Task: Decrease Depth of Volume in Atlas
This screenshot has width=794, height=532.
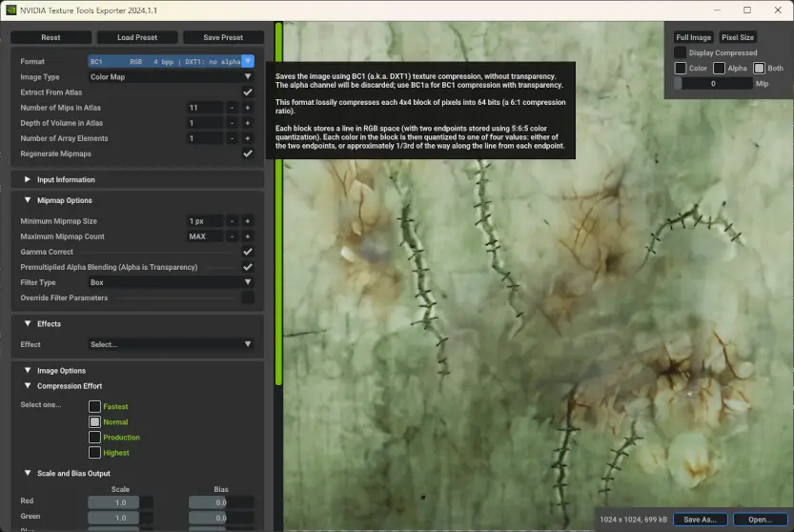Action: pyautogui.click(x=232, y=123)
